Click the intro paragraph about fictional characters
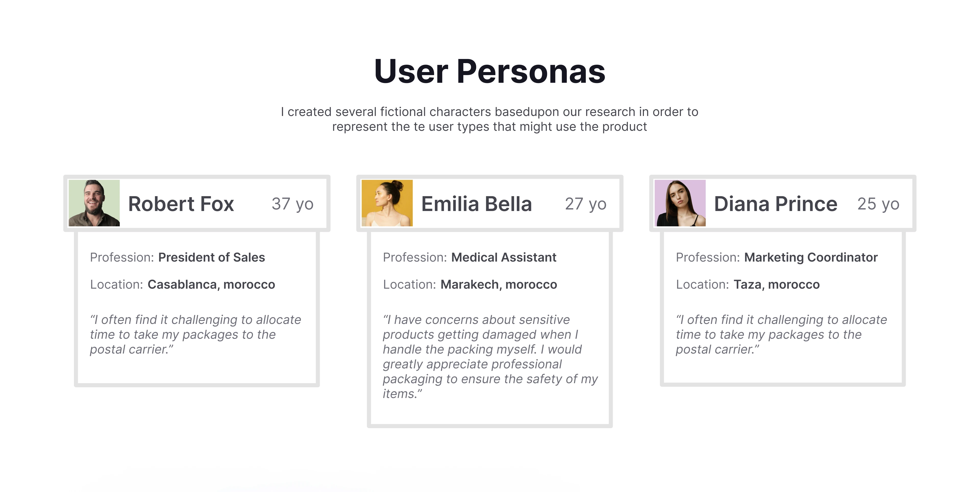Image resolution: width=980 pixels, height=492 pixels. click(490, 119)
